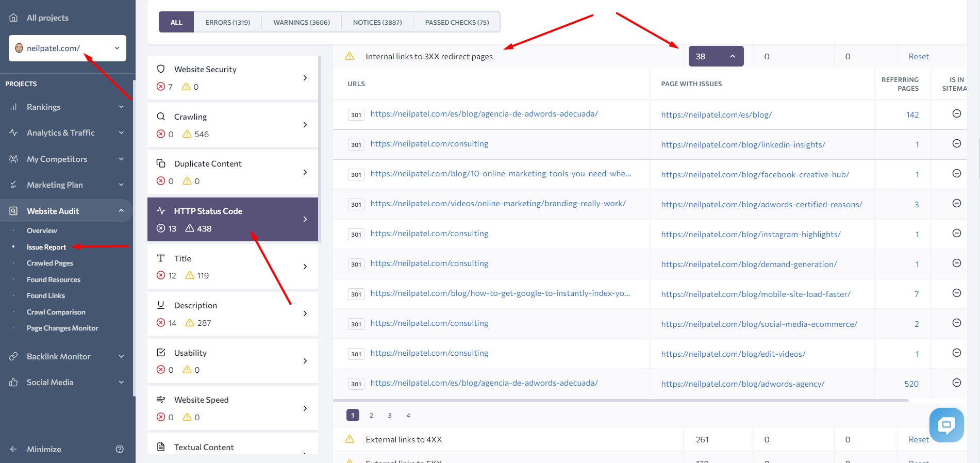Go to results page 3
The image size is (980, 463).
(390, 415)
